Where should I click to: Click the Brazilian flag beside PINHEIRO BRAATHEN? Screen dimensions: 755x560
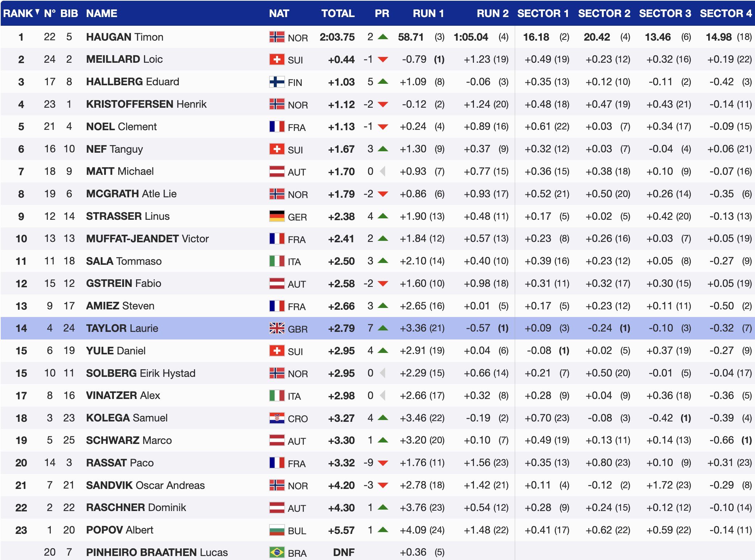point(277,552)
